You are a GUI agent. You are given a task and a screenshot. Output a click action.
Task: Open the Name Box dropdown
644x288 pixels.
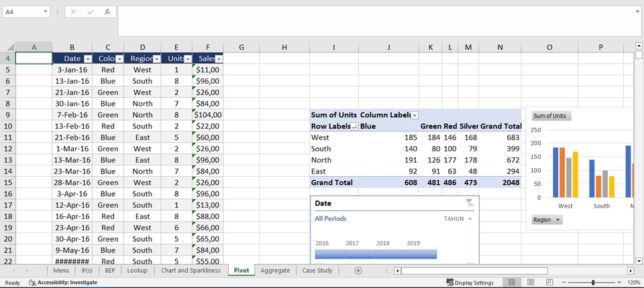45,12
